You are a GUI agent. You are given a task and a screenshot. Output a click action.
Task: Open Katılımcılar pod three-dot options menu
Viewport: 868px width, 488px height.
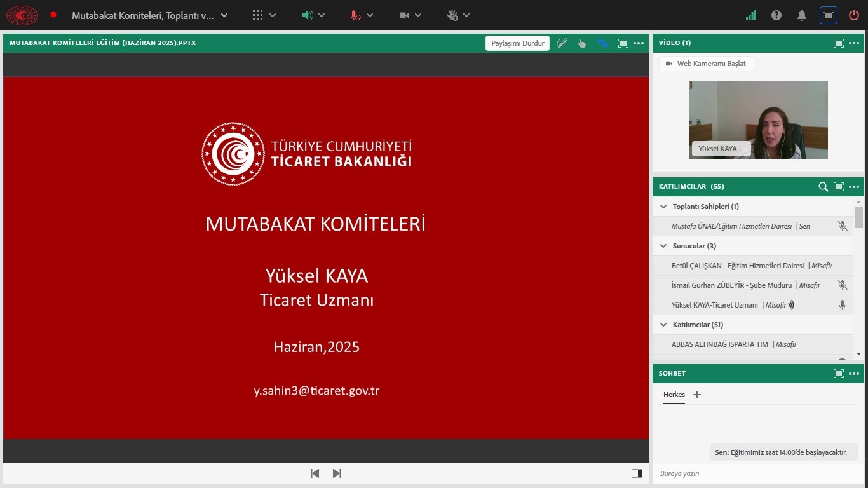pos(854,187)
